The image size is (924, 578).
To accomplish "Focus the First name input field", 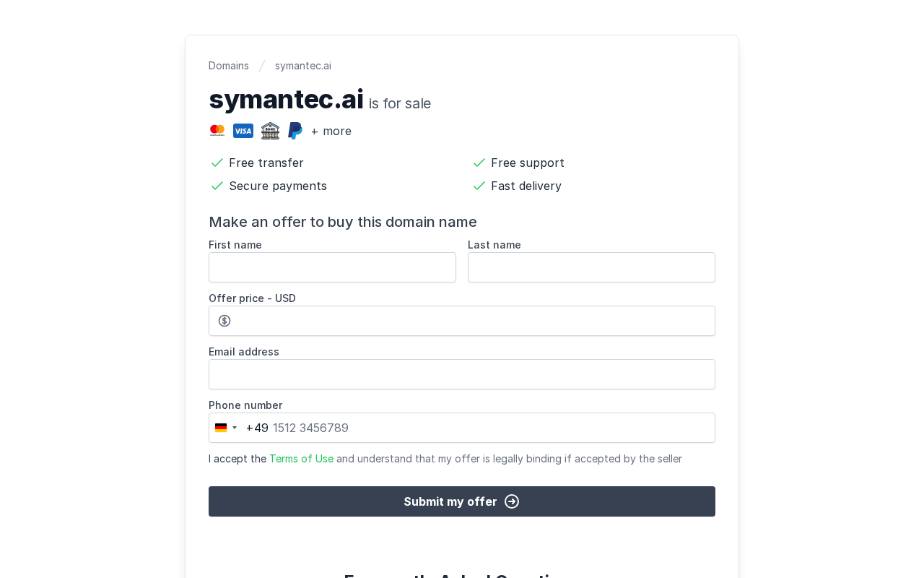I will [332, 267].
